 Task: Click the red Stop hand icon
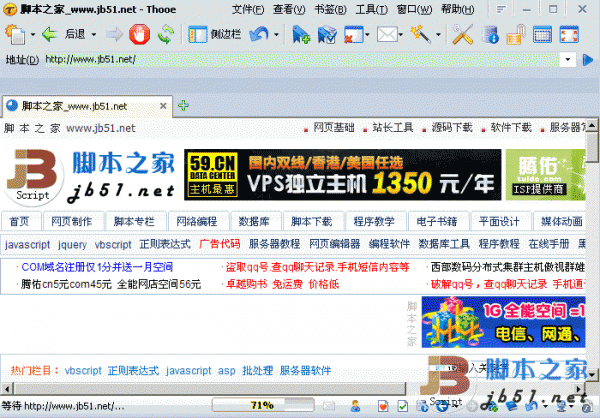click(139, 34)
